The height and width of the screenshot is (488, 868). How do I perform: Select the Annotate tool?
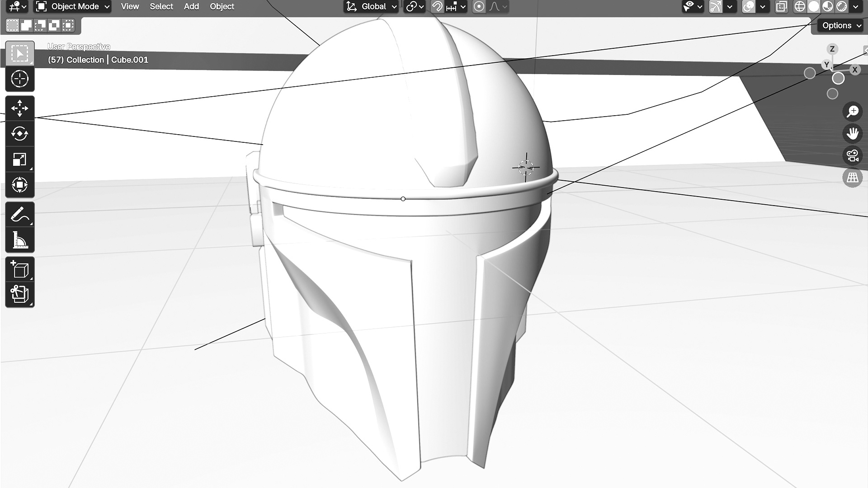[x=19, y=215]
